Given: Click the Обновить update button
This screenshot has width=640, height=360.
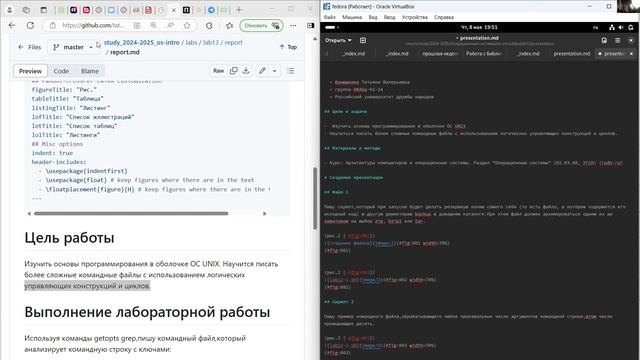Looking at the screenshot, I should tap(261, 25).
